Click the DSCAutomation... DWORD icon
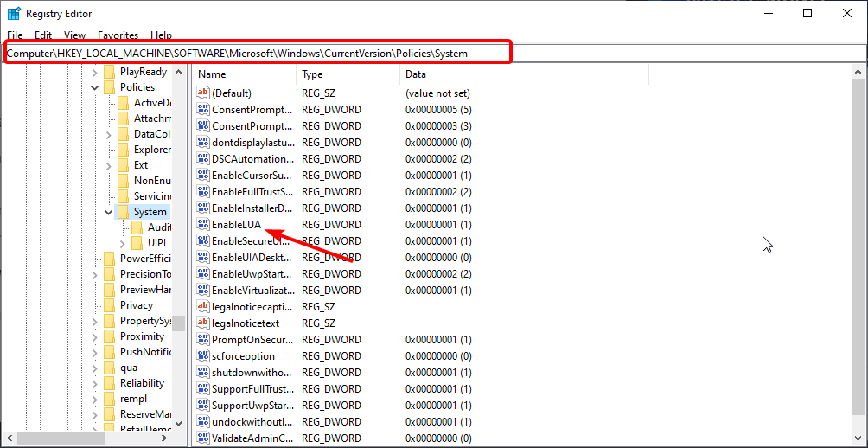 coord(203,159)
